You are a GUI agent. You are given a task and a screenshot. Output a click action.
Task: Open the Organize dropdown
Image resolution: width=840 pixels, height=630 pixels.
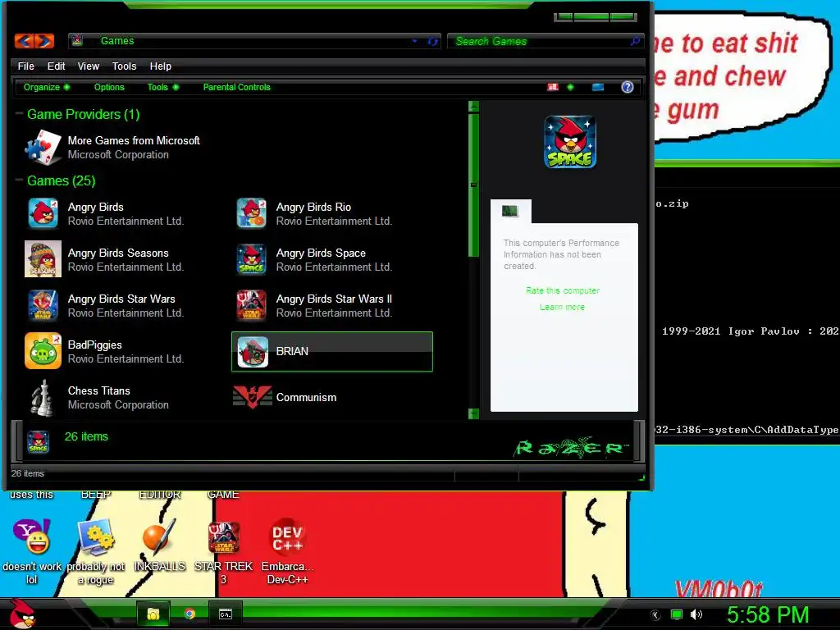point(46,87)
